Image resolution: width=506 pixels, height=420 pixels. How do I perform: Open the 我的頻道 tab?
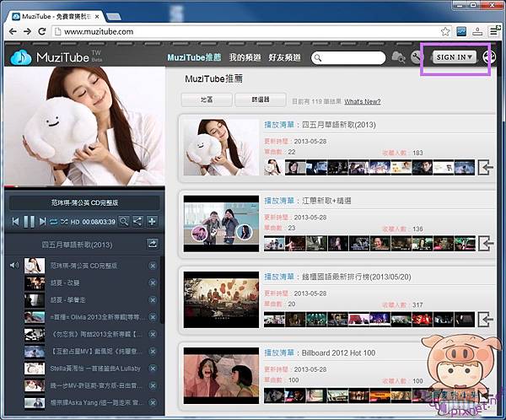245,57
